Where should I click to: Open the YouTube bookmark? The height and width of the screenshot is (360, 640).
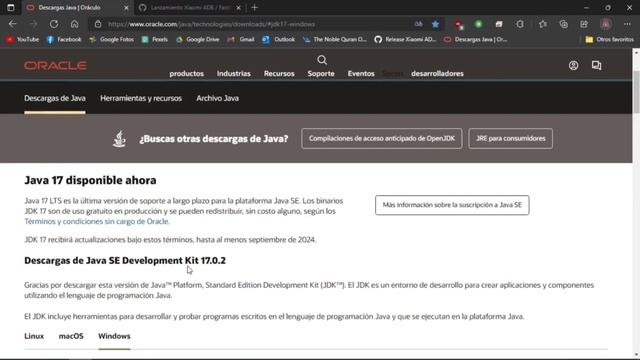coord(23,40)
